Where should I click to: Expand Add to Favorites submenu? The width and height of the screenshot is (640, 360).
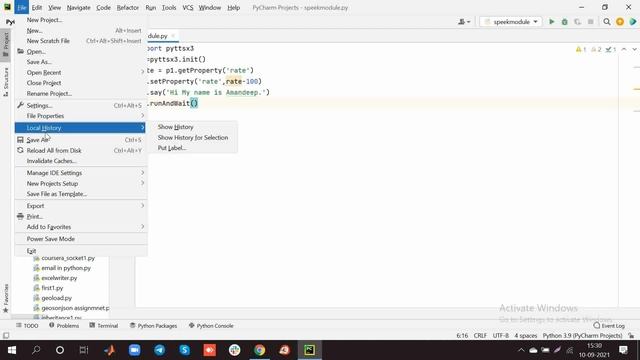(x=80, y=227)
